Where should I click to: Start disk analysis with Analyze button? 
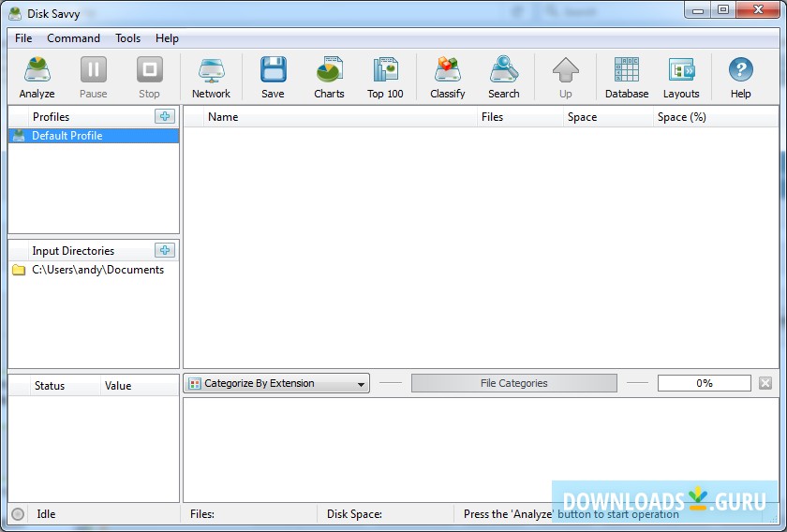(x=37, y=78)
